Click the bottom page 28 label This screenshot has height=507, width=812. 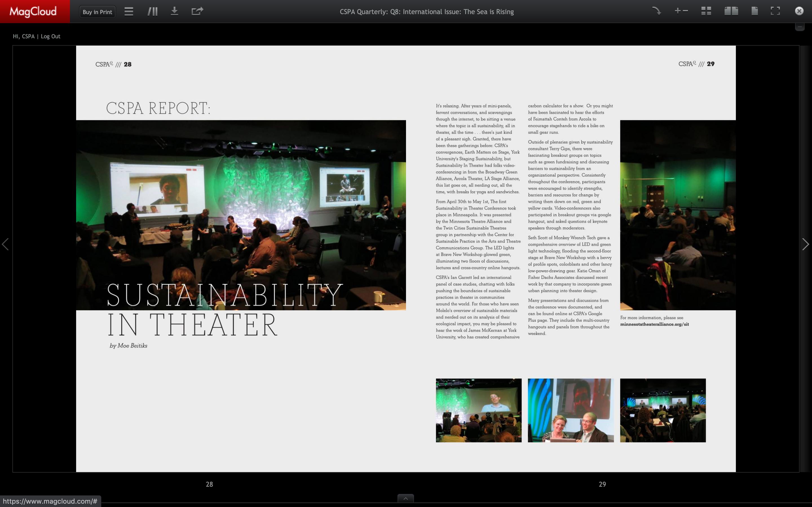(x=209, y=484)
